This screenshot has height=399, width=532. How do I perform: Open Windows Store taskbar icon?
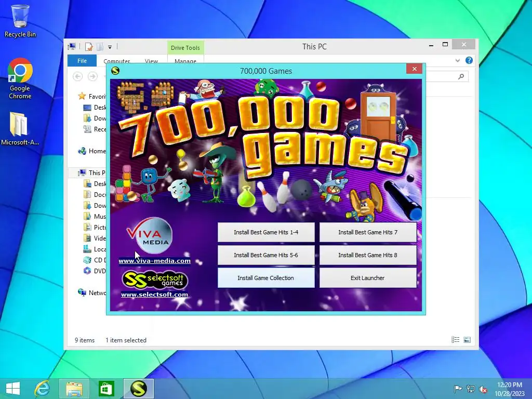click(x=106, y=389)
